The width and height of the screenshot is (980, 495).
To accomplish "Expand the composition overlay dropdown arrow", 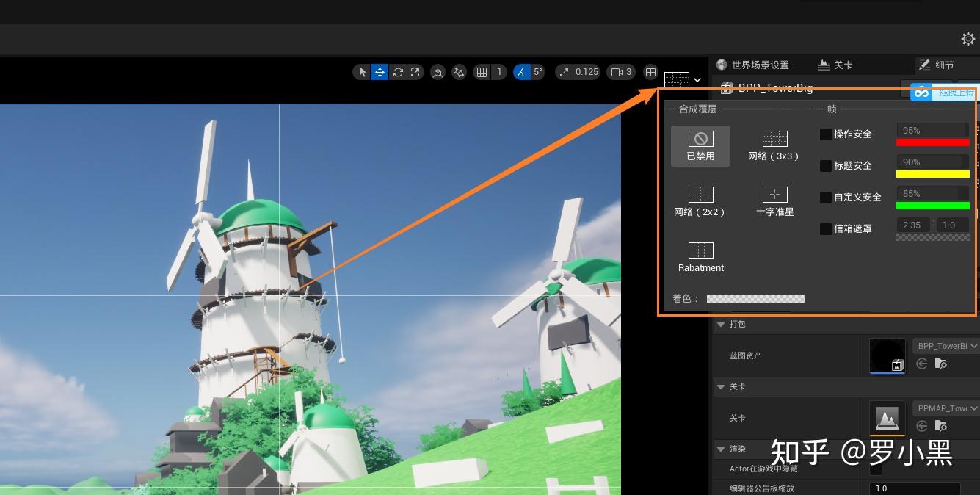I will [697, 80].
